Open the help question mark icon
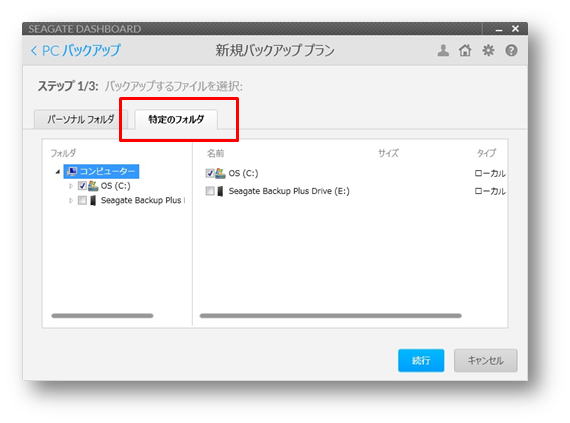The height and width of the screenshot is (423, 570). pos(511,50)
